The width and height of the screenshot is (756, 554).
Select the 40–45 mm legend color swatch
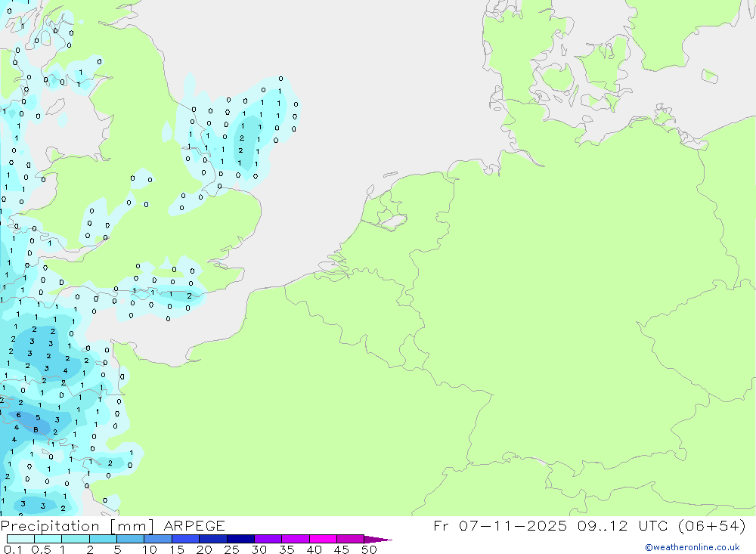pos(323,539)
